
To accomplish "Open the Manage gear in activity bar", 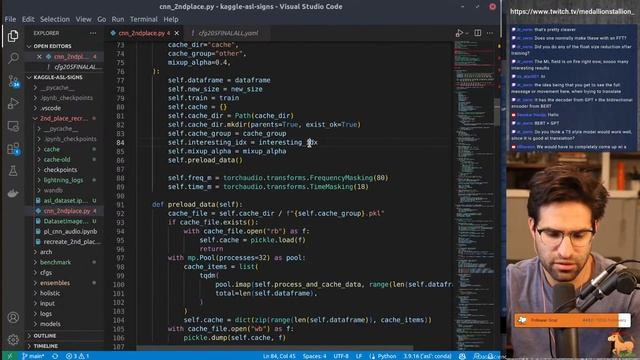I will click(x=13, y=339).
